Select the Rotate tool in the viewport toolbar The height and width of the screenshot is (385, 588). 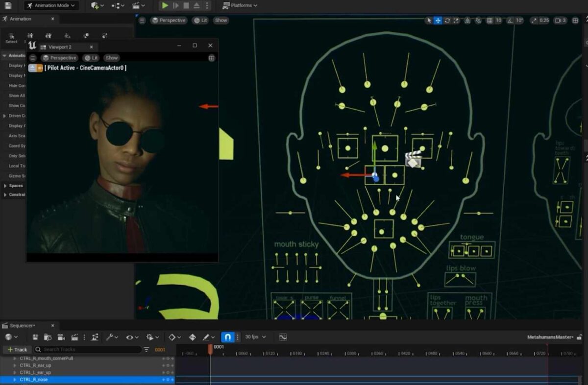tap(447, 20)
